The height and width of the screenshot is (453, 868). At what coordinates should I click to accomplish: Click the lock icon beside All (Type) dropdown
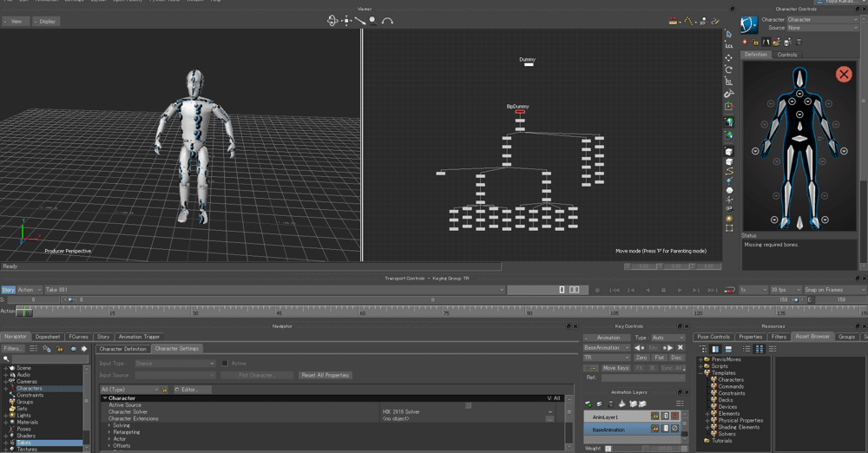pyautogui.click(x=164, y=390)
